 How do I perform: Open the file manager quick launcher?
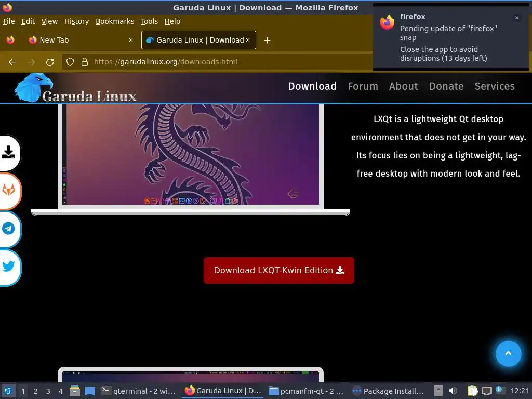pos(75,391)
